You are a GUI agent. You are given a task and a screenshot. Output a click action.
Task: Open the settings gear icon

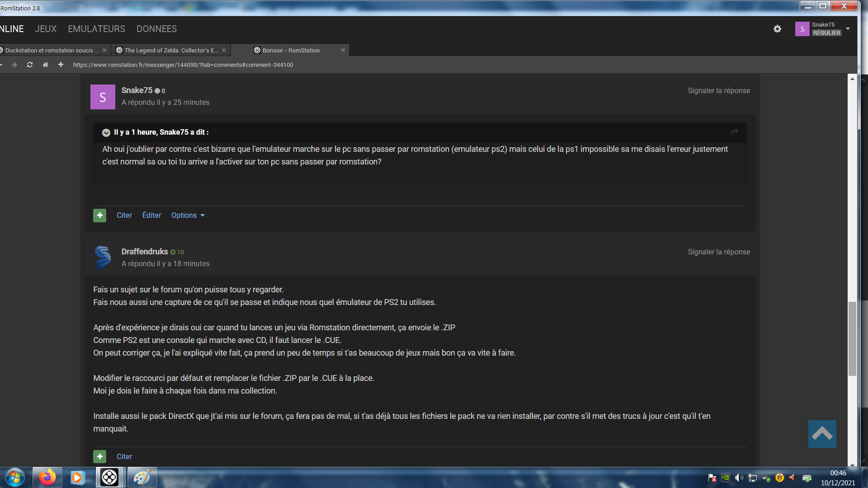777,29
